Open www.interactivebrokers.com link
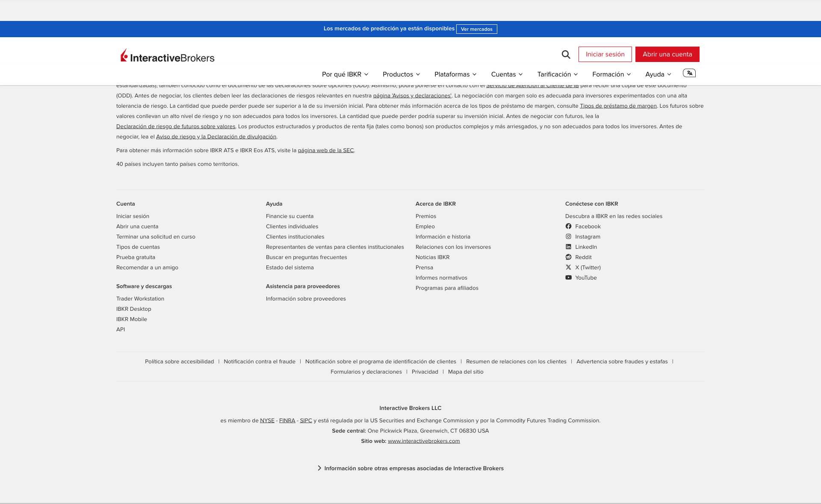Image resolution: width=821 pixels, height=504 pixels. [x=424, y=441]
